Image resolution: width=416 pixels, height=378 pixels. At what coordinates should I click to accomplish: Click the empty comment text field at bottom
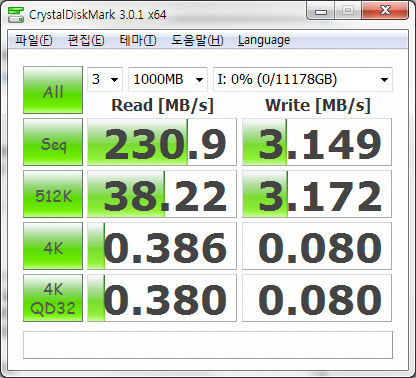tap(208, 345)
